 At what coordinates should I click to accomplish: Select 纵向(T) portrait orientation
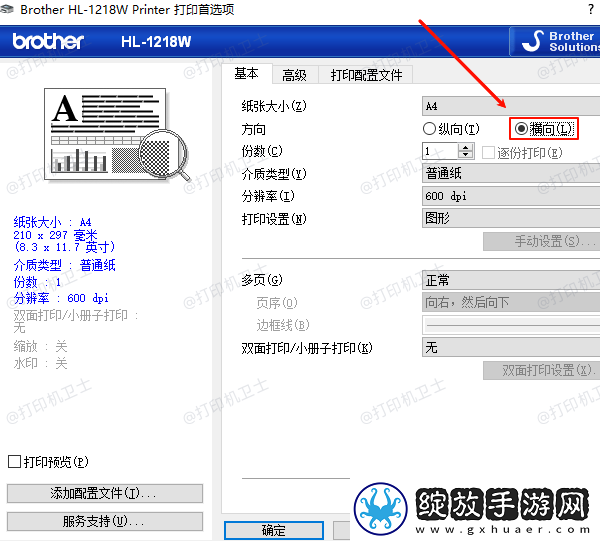451,129
